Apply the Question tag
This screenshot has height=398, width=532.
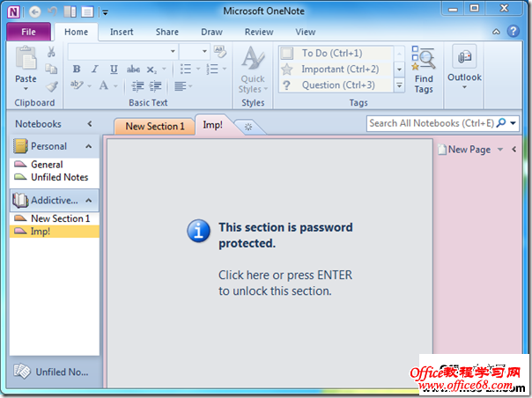(x=336, y=85)
